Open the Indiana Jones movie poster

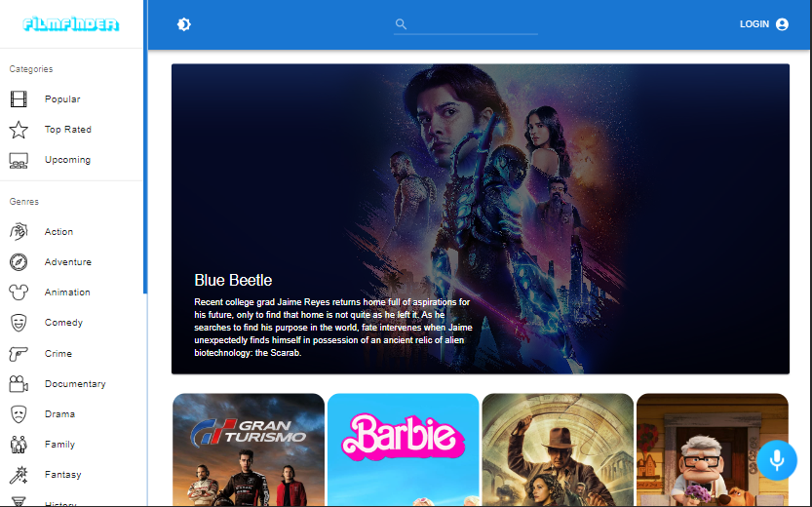tap(558, 449)
